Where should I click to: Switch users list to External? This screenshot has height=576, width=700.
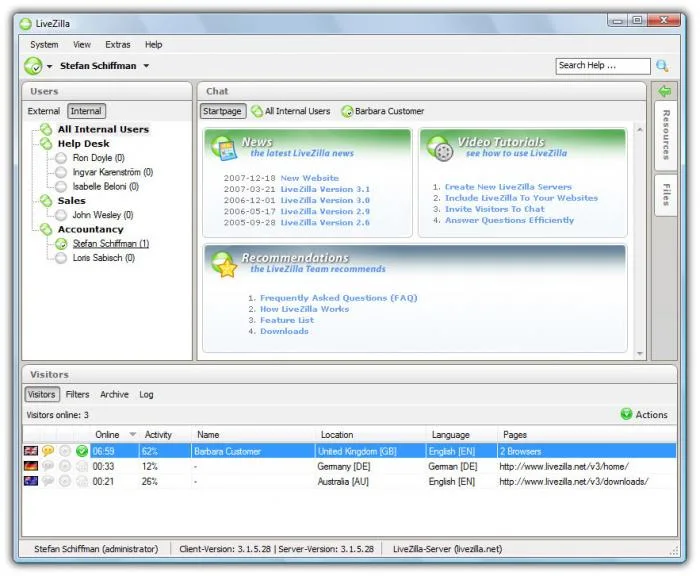[43, 111]
